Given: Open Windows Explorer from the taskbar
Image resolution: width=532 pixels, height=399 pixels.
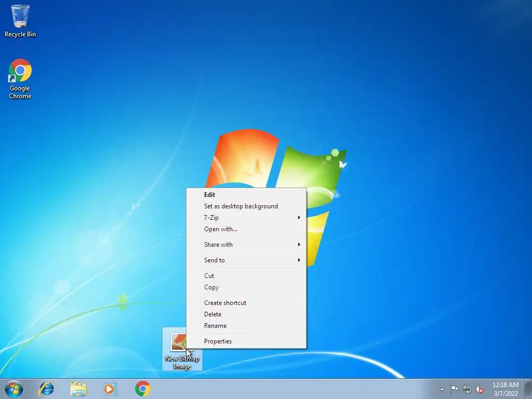Looking at the screenshot, I should click(78, 389).
